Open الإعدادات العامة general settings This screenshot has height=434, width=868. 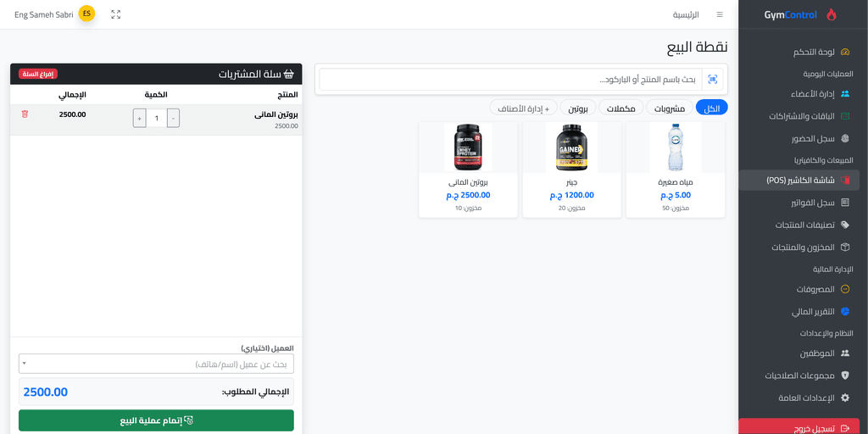tap(806, 398)
